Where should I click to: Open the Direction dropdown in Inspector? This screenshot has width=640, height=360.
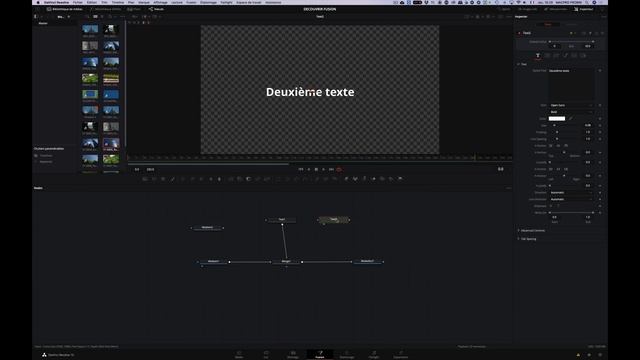(x=571, y=193)
